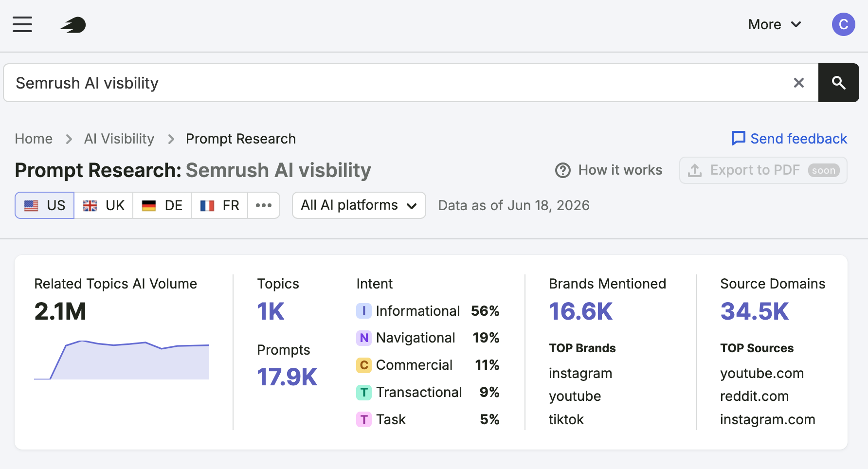Click the Transactional intent T badge
Image resolution: width=868 pixels, height=469 pixels.
click(x=364, y=392)
